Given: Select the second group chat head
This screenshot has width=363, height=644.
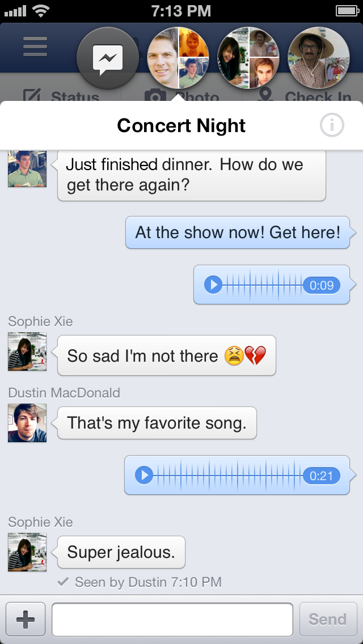Looking at the screenshot, I should tap(248, 58).
